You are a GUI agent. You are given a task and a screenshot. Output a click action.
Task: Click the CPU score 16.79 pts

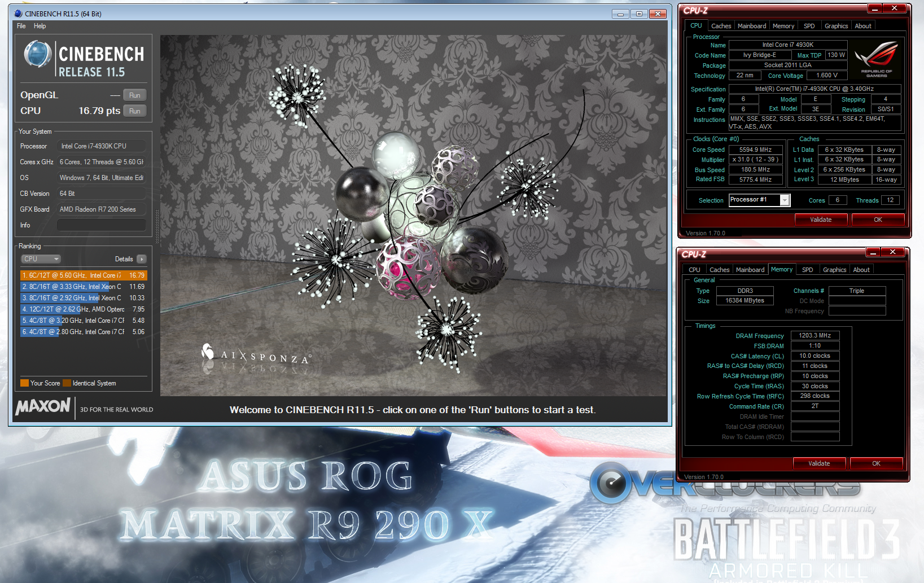(x=99, y=111)
